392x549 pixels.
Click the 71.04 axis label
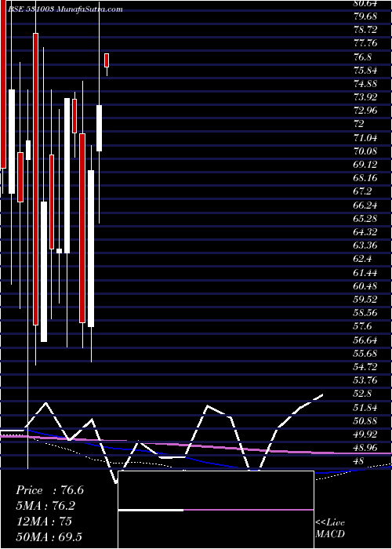coord(366,137)
